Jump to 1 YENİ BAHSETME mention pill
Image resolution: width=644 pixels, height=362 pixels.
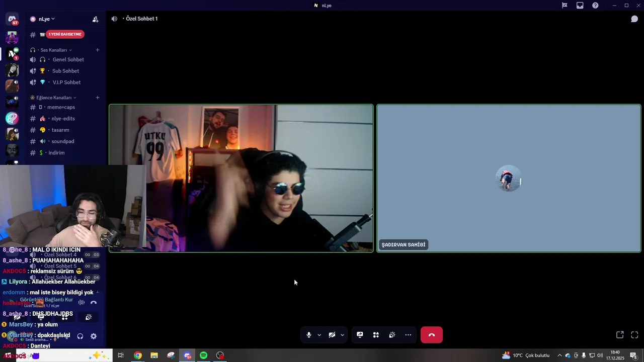pyautogui.click(x=65, y=34)
